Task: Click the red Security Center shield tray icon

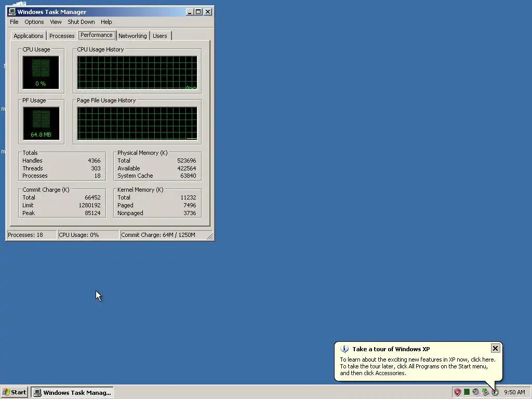Action: (457, 392)
